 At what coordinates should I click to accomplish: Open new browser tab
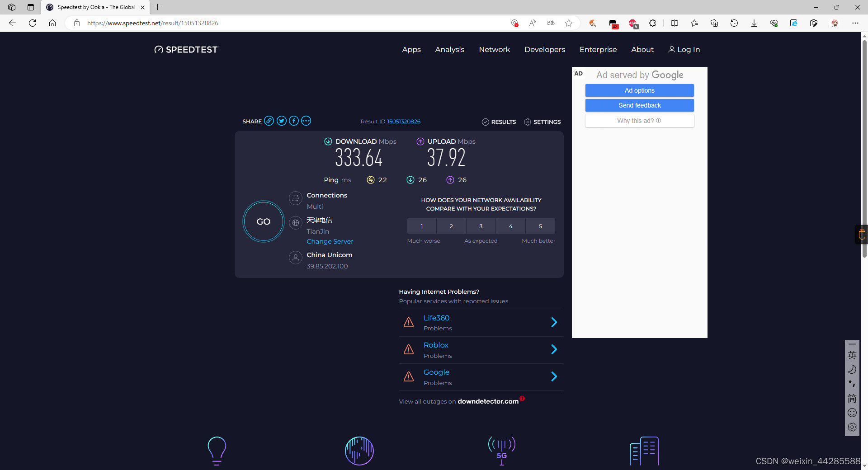[158, 7]
